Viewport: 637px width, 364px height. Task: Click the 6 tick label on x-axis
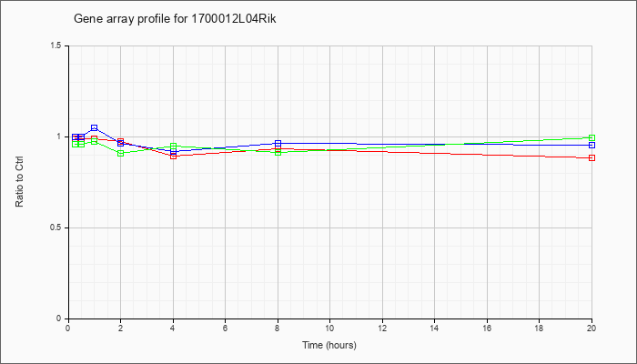click(225, 328)
